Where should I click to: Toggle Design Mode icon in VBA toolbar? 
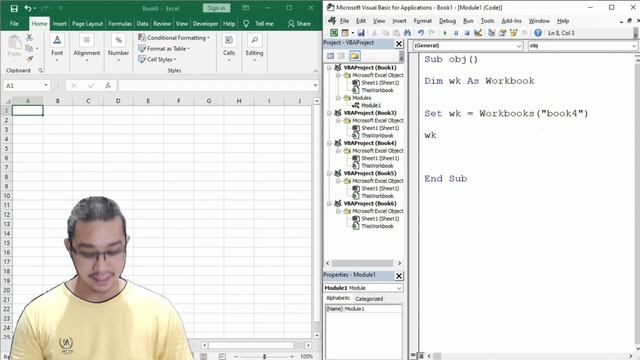(x=478, y=33)
